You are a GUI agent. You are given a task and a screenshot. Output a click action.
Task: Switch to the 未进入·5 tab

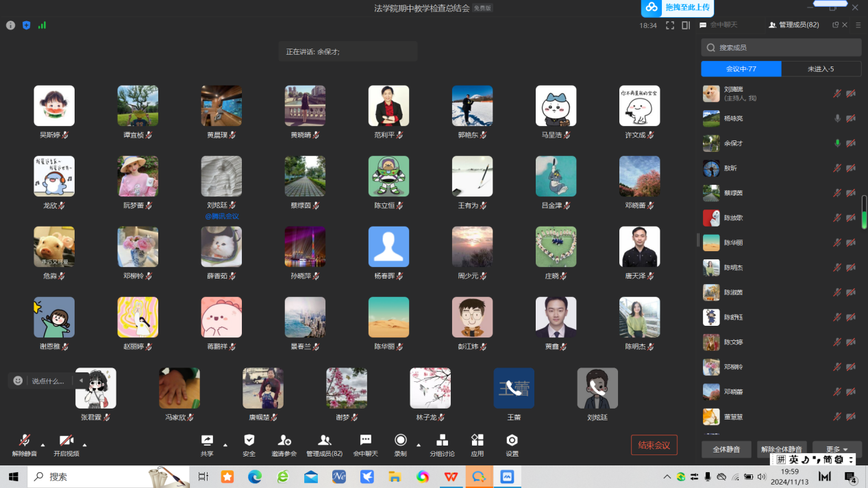pyautogui.click(x=821, y=68)
